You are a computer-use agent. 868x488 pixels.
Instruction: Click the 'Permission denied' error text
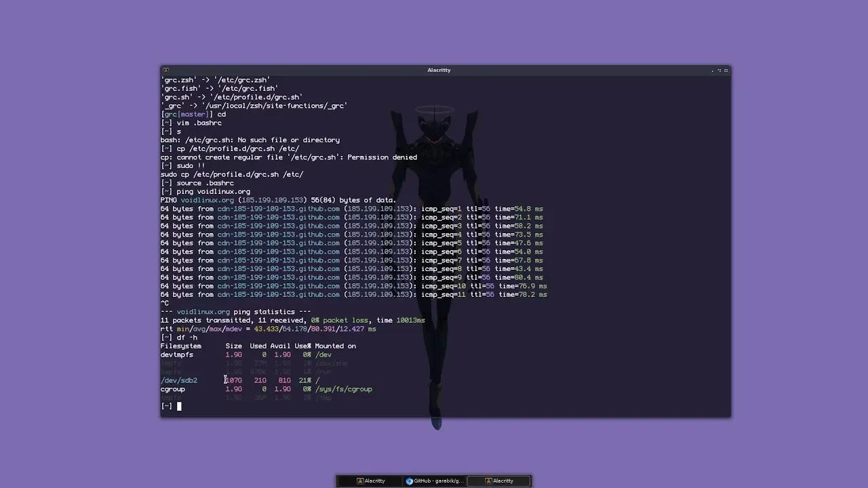[382, 157]
